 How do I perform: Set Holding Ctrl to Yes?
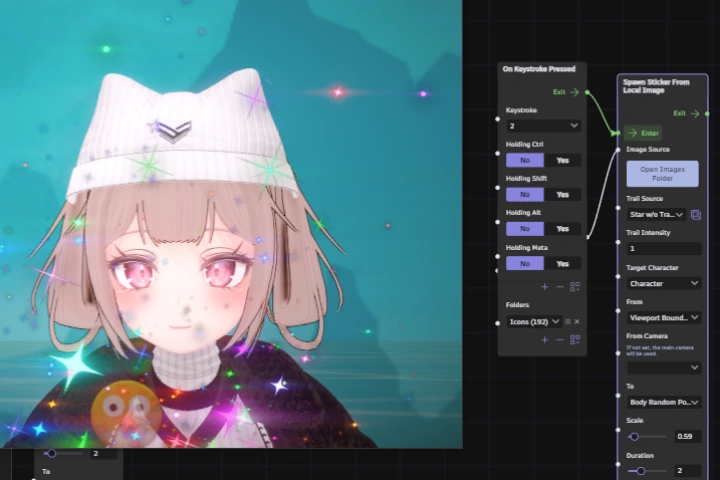[562, 160]
